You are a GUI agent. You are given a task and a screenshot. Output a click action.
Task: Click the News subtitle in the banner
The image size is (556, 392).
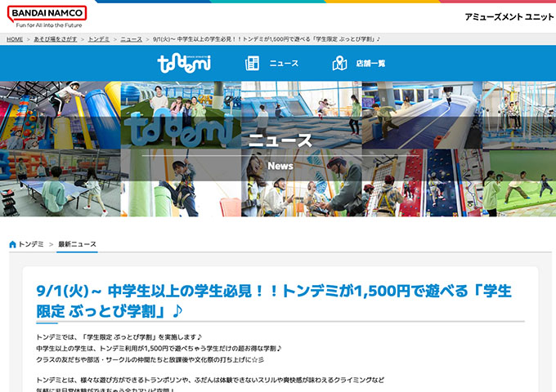point(280,166)
